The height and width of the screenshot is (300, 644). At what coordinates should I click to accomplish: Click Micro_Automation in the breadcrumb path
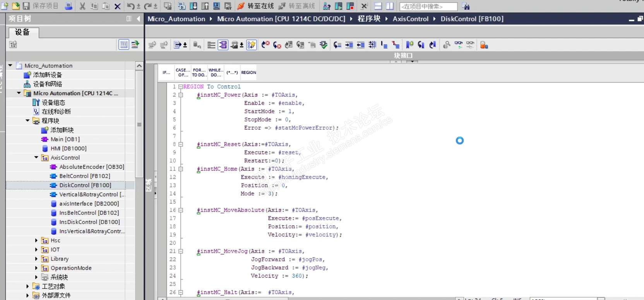tap(176, 19)
